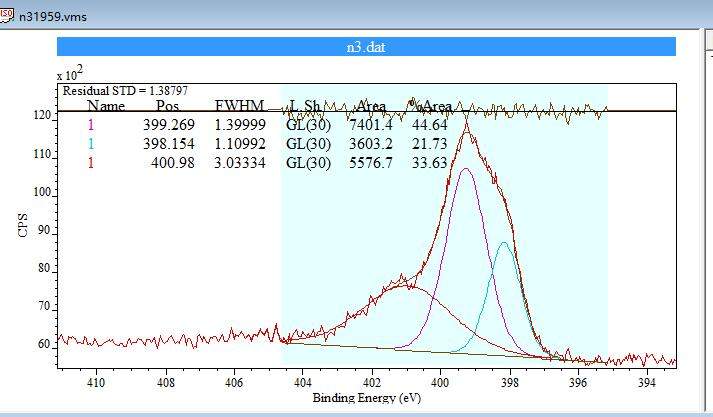This screenshot has width=713, height=417.
Task: Click the percent area value 33.63
Action: (430, 163)
